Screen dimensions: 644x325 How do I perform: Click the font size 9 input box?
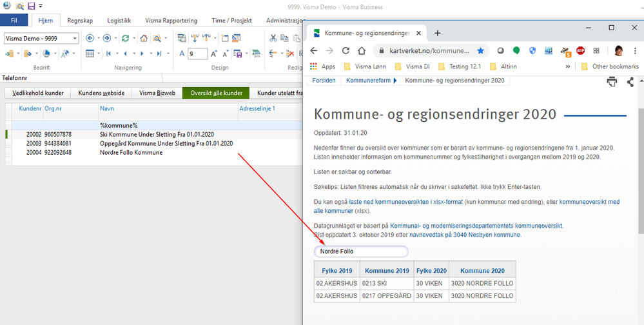tap(197, 54)
